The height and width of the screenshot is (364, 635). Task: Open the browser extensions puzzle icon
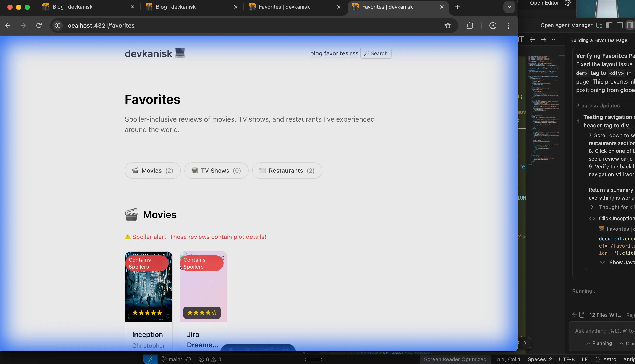tap(470, 25)
